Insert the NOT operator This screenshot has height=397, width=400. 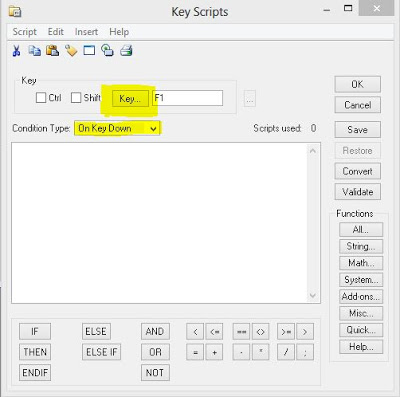pos(155,373)
